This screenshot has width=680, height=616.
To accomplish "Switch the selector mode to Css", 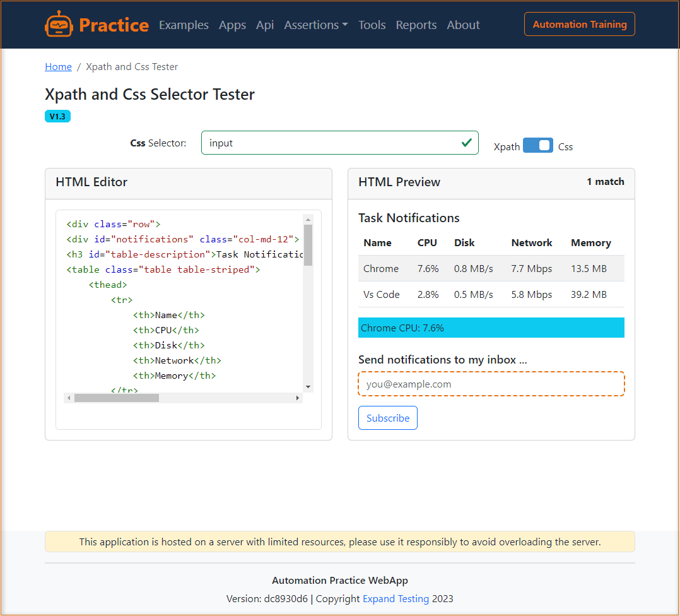I will point(565,146).
